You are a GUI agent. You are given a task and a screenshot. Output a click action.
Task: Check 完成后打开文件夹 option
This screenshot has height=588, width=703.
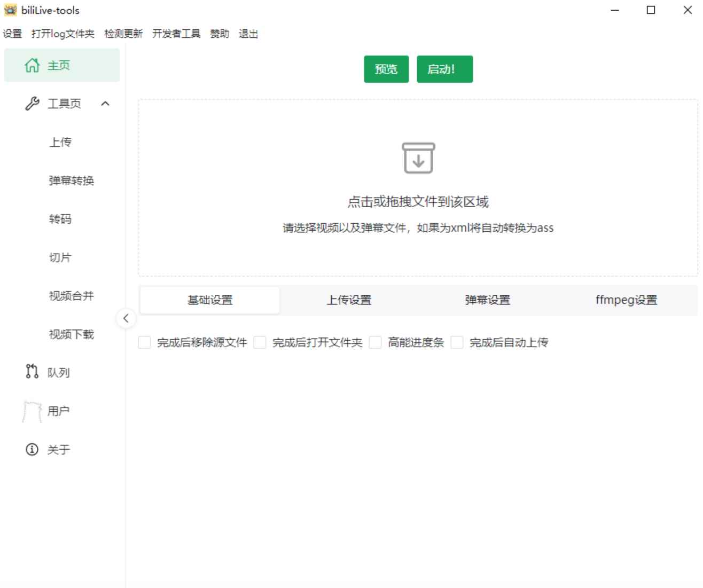point(260,342)
